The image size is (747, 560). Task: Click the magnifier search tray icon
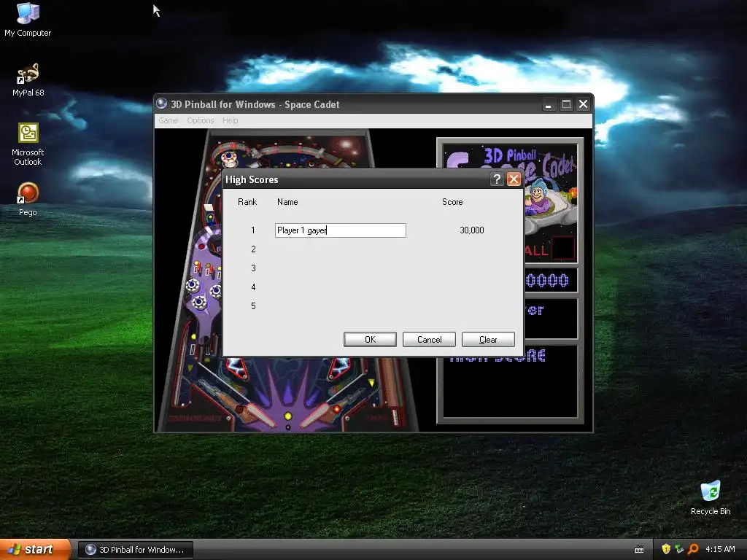pyautogui.click(x=693, y=549)
